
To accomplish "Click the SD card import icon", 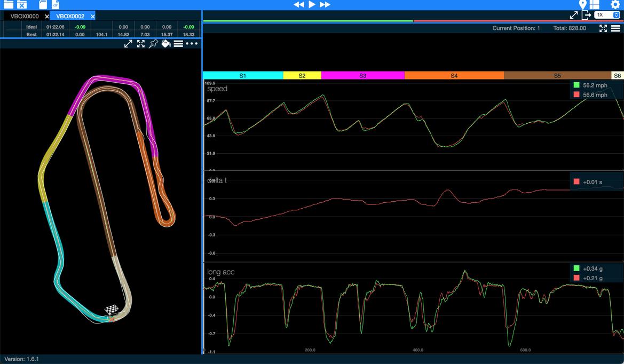I will 42,5.
